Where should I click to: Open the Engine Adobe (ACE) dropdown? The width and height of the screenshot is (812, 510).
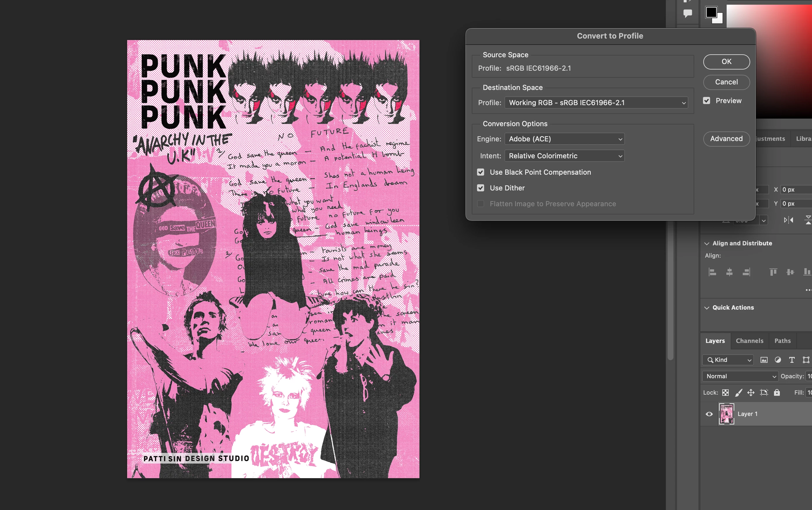click(x=564, y=139)
